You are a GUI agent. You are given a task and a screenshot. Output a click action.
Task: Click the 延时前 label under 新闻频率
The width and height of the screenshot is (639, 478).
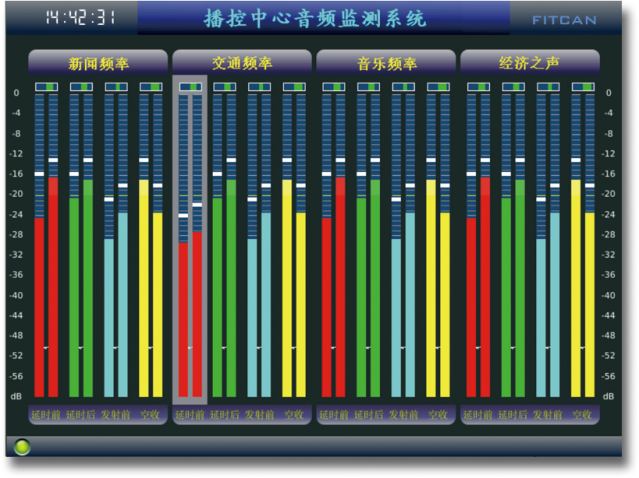(x=46, y=415)
